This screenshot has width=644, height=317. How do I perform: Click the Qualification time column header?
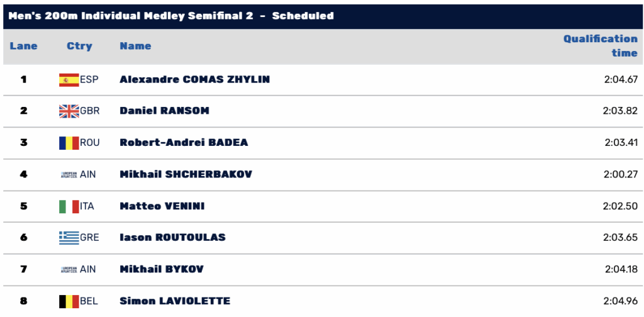pos(601,46)
